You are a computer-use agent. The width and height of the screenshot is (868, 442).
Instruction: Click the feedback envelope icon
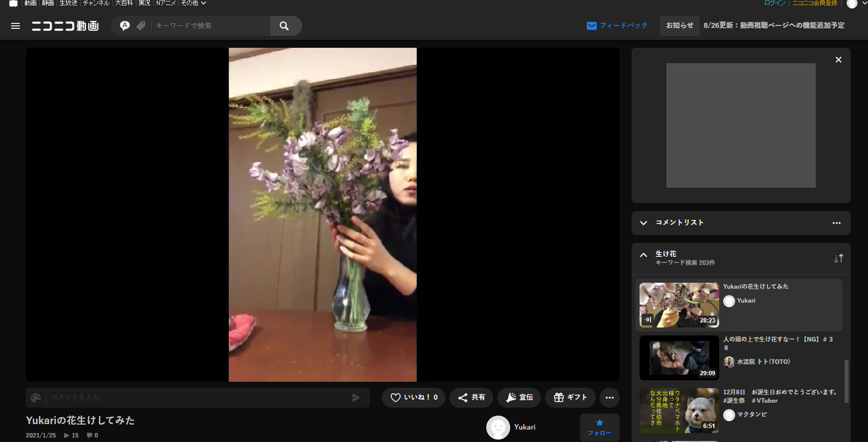click(591, 26)
